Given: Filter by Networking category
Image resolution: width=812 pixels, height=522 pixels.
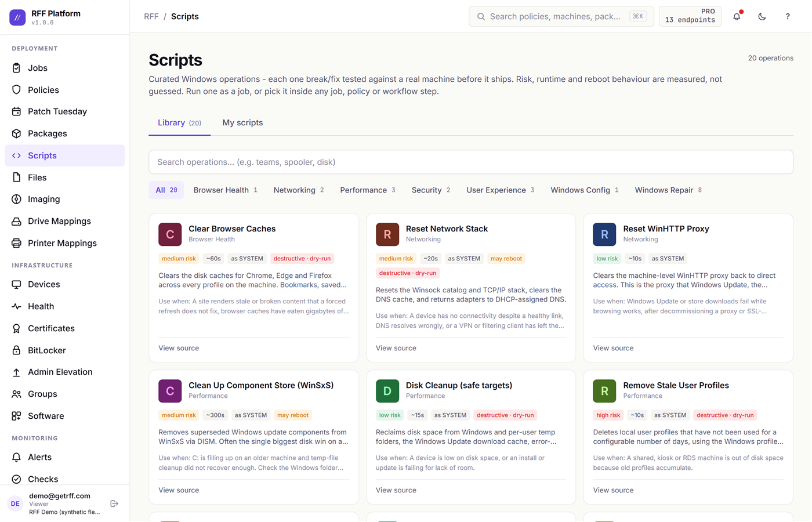Looking at the screenshot, I should tap(299, 190).
